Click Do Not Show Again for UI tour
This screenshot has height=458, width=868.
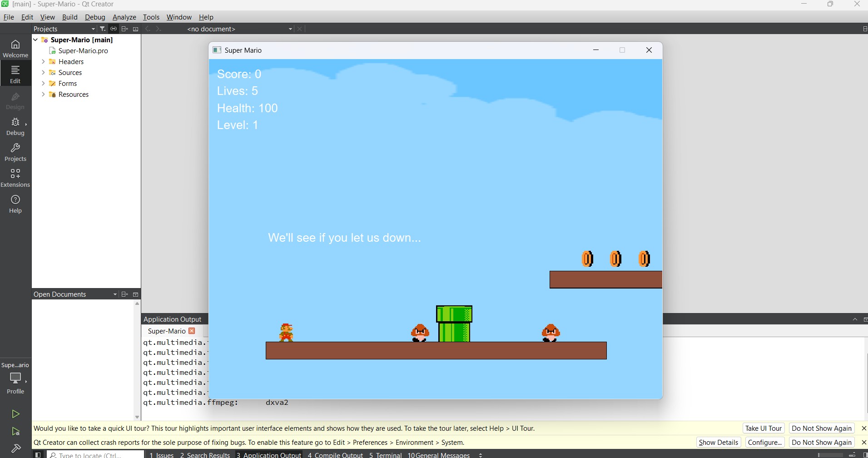[x=821, y=428]
